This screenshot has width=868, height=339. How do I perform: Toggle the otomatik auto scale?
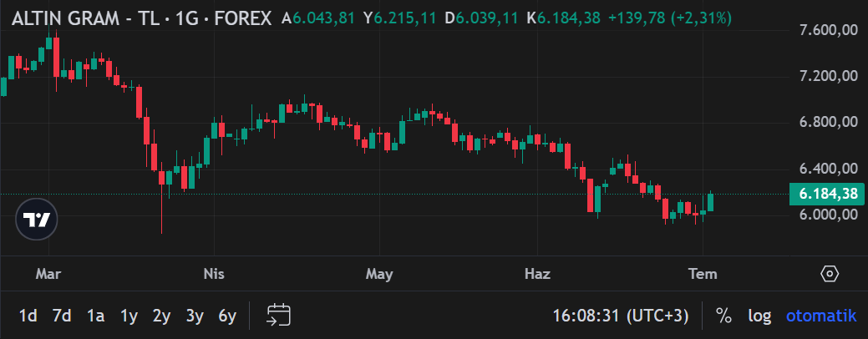click(x=821, y=316)
